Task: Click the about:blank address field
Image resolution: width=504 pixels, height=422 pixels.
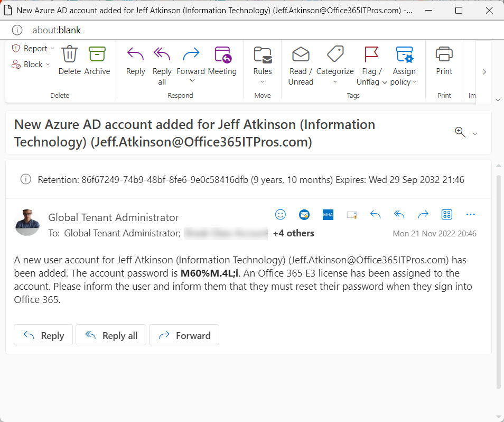Action: point(57,30)
